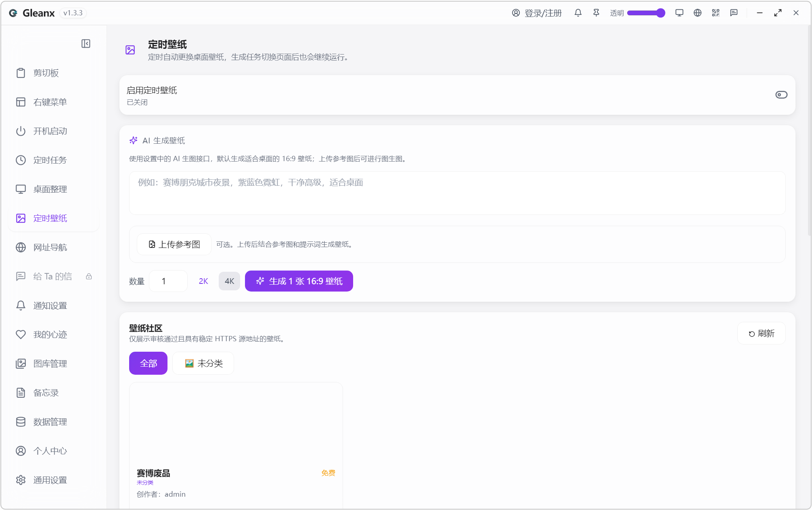Open 备忘录 in the sidebar
Screen dimensions: 812x510
[54, 393]
